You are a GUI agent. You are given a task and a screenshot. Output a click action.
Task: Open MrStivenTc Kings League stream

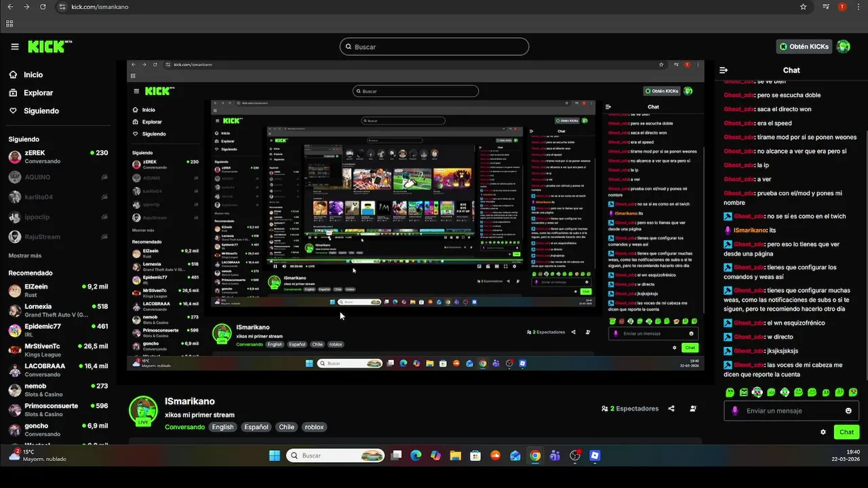tap(58, 350)
